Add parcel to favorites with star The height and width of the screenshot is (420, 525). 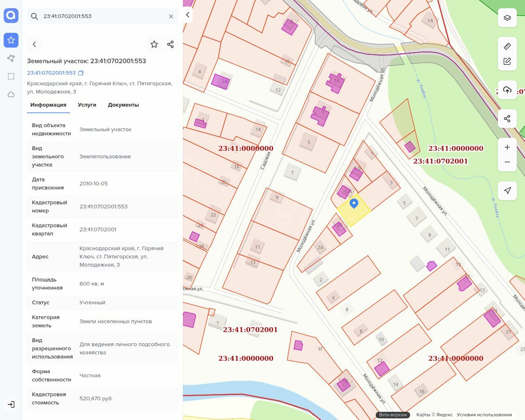pyautogui.click(x=154, y=44)
